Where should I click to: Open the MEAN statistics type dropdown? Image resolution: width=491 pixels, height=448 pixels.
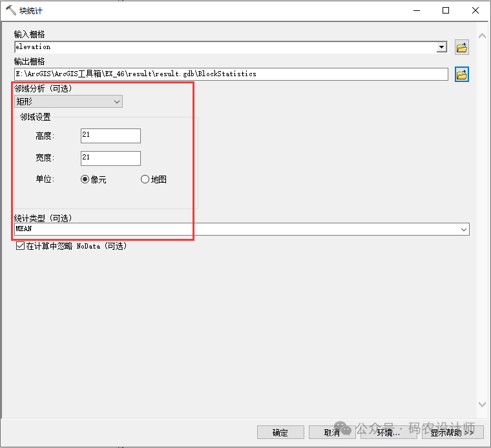tap(464, 229)
